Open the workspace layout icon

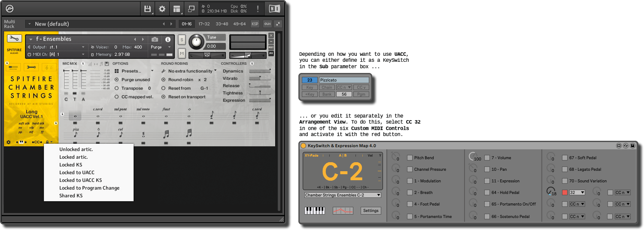(177, 9)
